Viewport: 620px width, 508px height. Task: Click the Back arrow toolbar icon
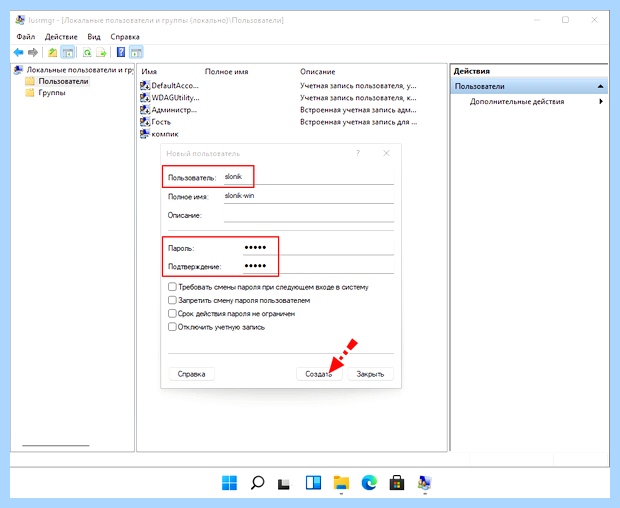[x=18, y=52]
